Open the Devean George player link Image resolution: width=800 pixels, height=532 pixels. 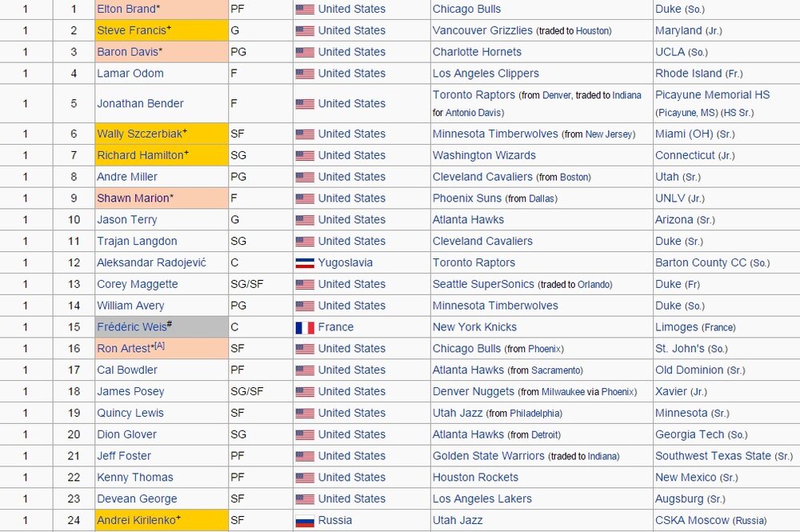click(138, 498)
